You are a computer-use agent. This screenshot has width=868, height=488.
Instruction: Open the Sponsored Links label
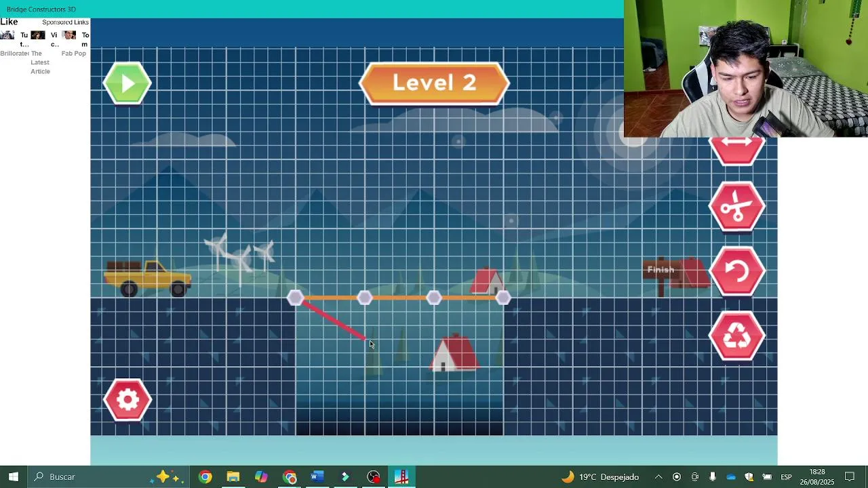[65, 22]
